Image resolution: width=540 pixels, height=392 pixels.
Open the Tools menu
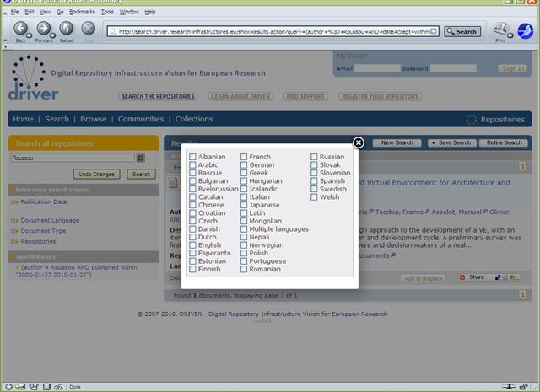click(107, 12)
